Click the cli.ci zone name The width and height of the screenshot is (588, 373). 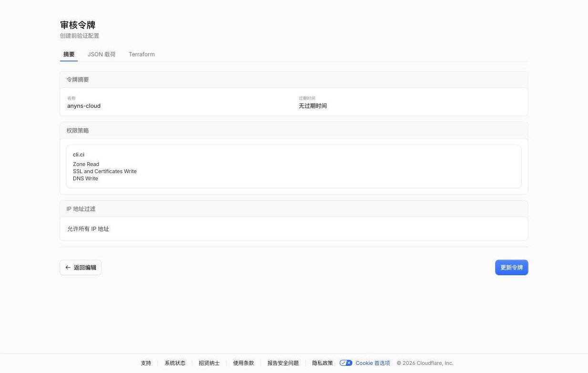(x=79, y=155)
